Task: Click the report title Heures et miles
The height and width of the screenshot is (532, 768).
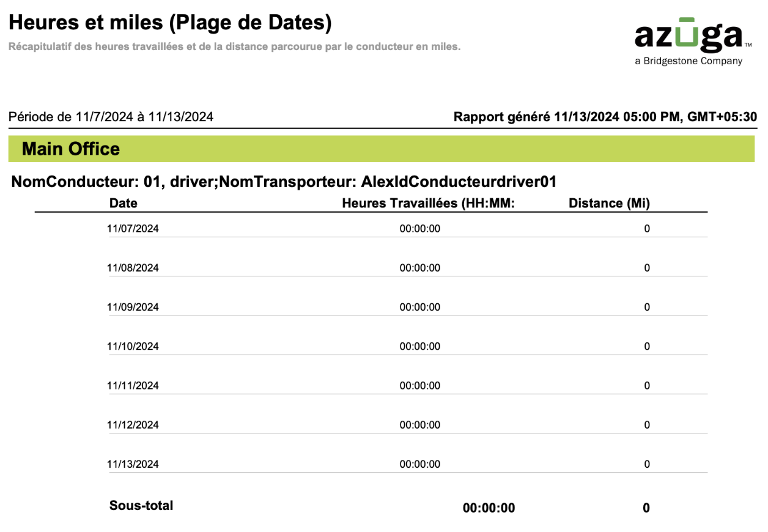Action: pyautogui.click(x=170, y=23)
